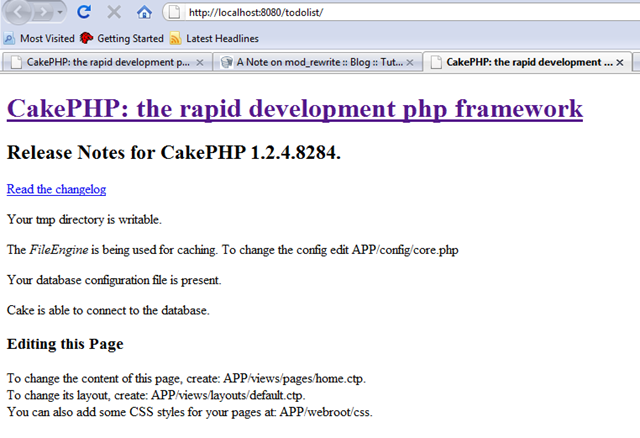Click the active CakePHP tab page icon
The width and height of the screenshot is (640, 438).
pos(436,62)
